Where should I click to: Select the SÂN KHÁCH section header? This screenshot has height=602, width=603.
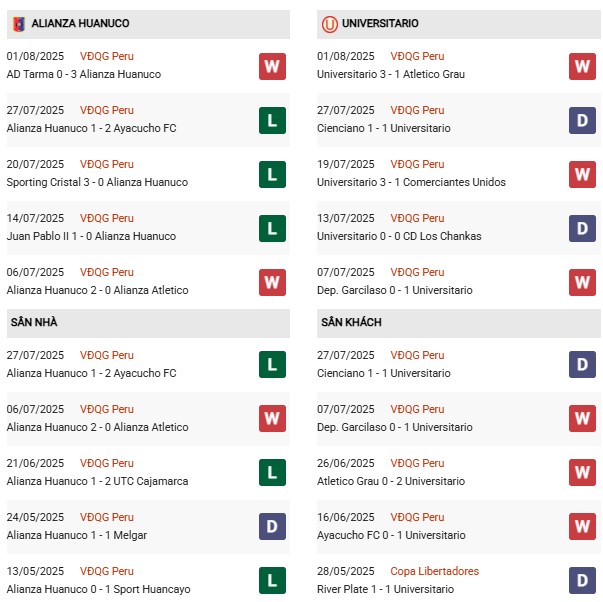point(351,323)
